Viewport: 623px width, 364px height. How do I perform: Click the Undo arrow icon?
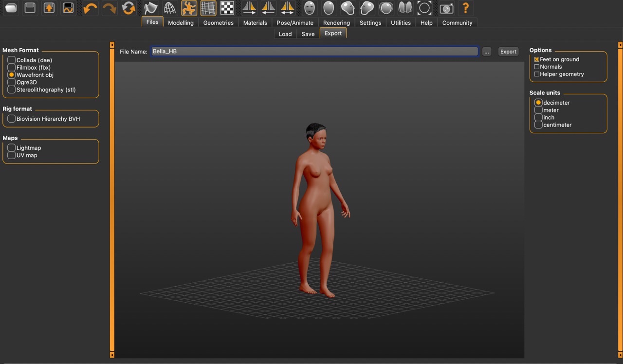pyautogui.click(x=90, y=8)
